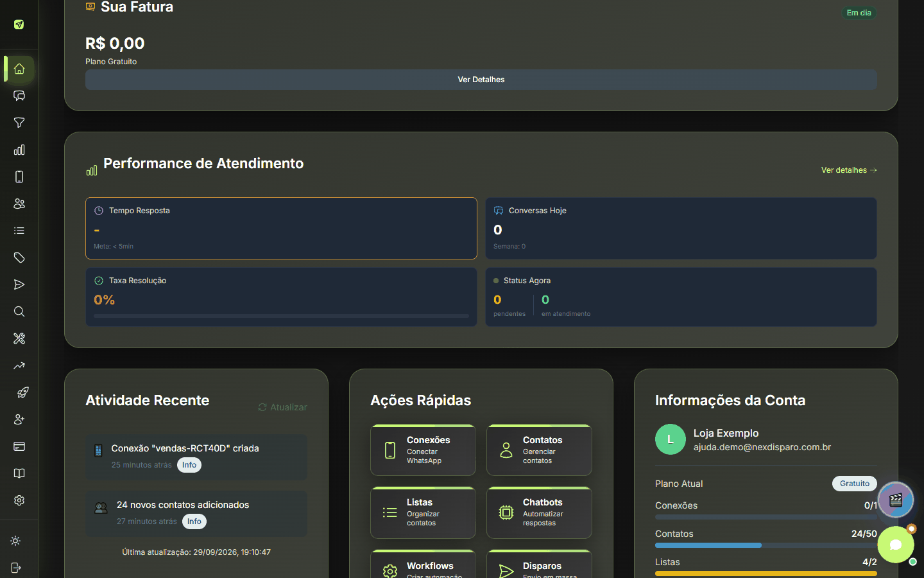The height and width of the screenshot is (578, 924).
Task: Open the Chatbots quick action card
Action: click(x=539, y=512)
